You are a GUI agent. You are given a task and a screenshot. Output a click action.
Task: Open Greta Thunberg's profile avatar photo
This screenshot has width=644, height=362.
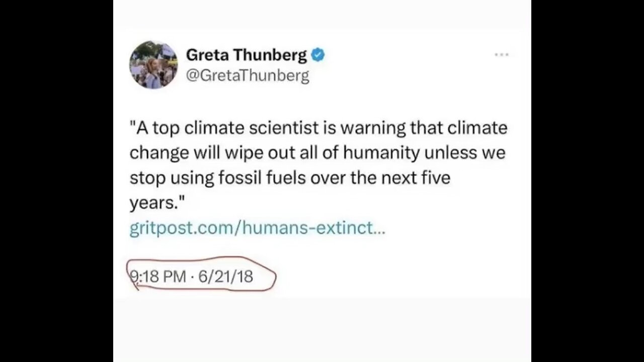point(153,65)
